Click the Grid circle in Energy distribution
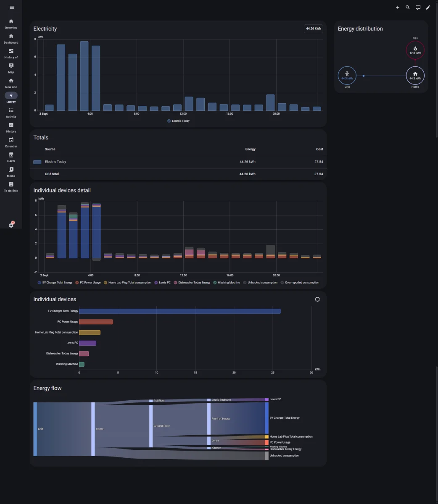 coord(347,76)
